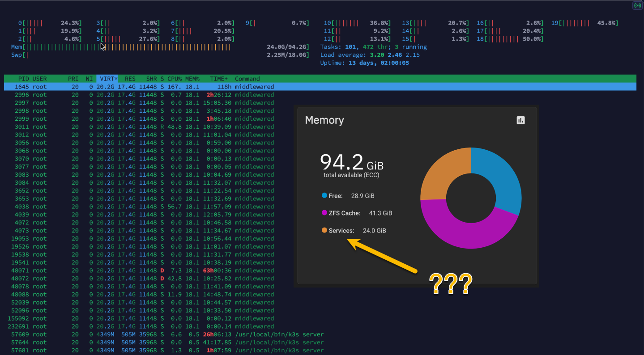Sort by the MEM% column header

tap(192, 79)
